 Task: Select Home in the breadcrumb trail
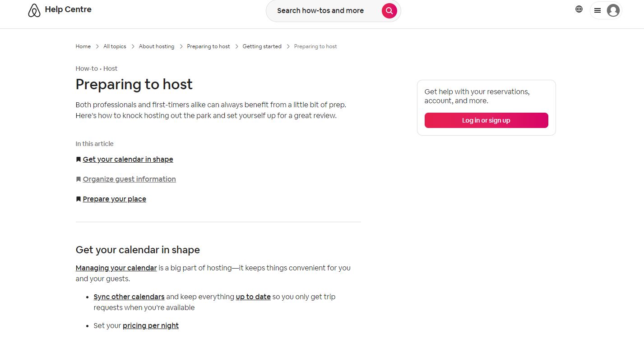click(83, 46)
